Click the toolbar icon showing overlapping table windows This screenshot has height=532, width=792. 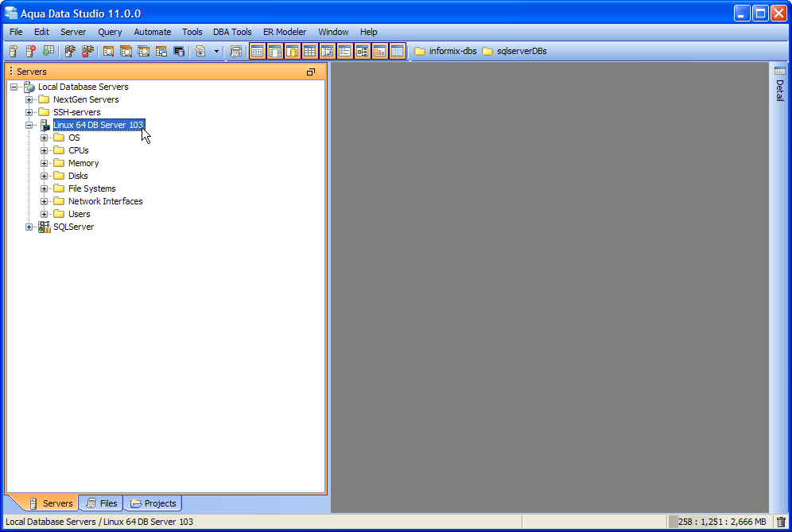coord(161,51)
